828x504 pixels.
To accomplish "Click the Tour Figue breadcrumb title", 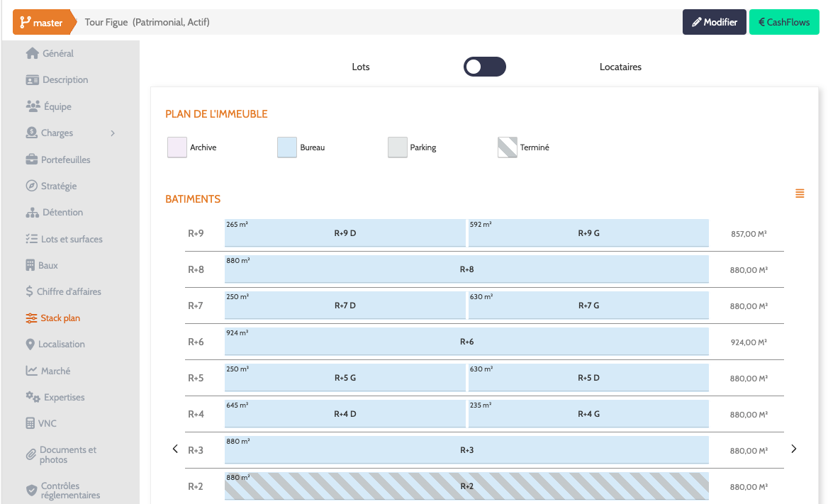I will (147, 22).
